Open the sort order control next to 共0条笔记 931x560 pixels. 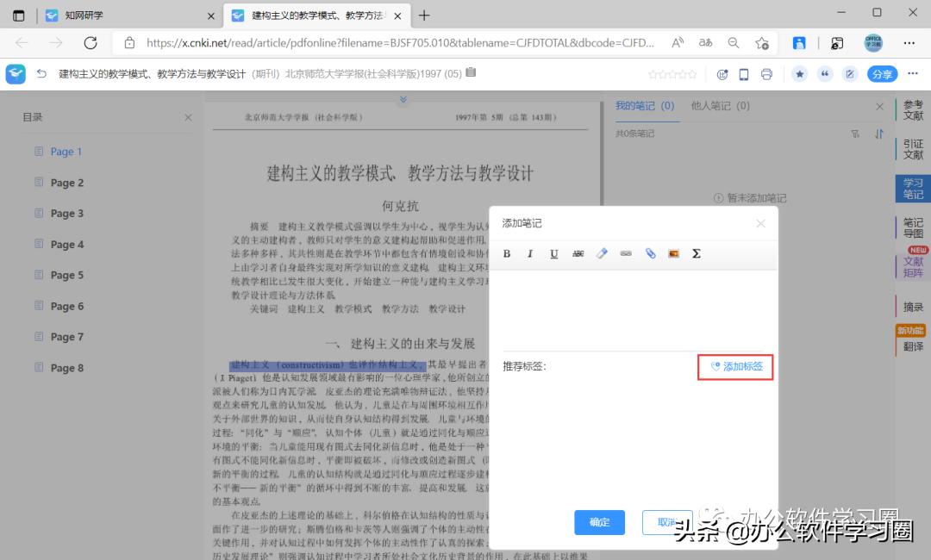pyautogui.click(x=878, y=134)
